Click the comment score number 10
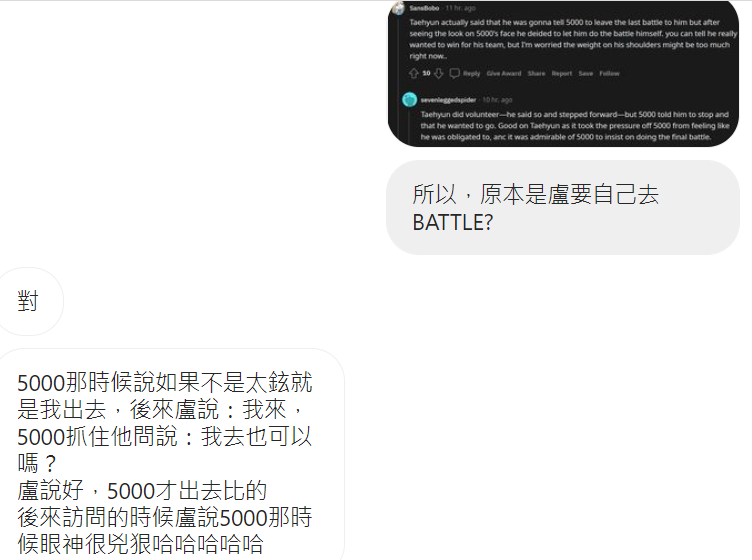The width and height of the screenshot is (752, 560). [x=426, y=73]
